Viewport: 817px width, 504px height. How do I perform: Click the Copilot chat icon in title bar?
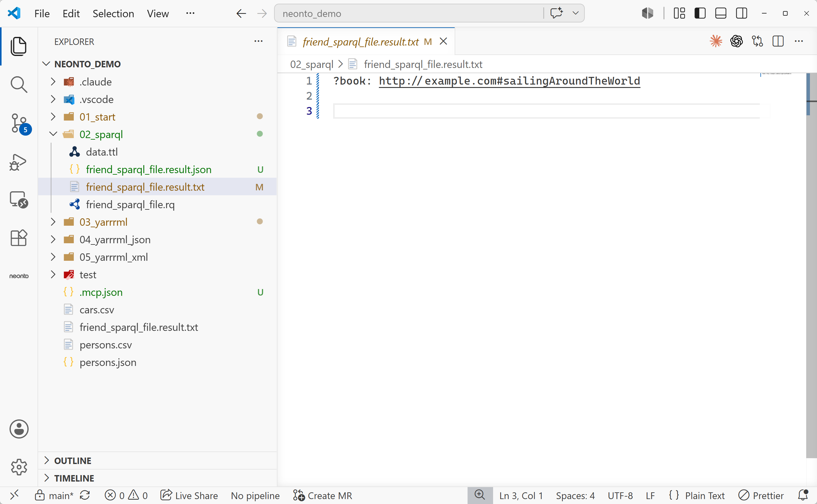point(556,13)
